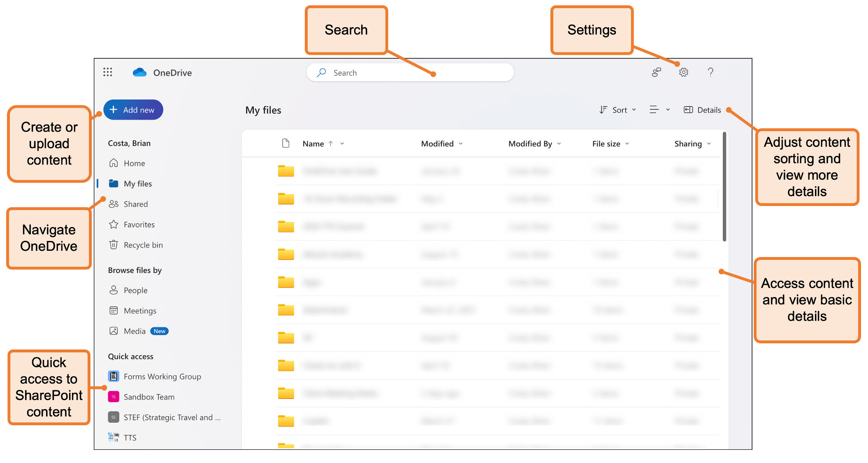
Task: Click the file list vertical scrollbar
Action: pyautogui.click(x=724, y=187)
